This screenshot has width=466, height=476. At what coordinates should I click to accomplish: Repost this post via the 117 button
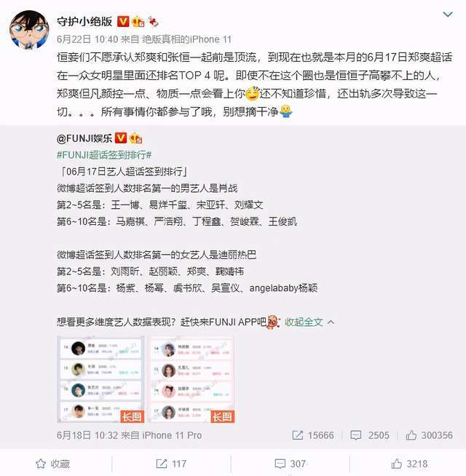[171, 464]
